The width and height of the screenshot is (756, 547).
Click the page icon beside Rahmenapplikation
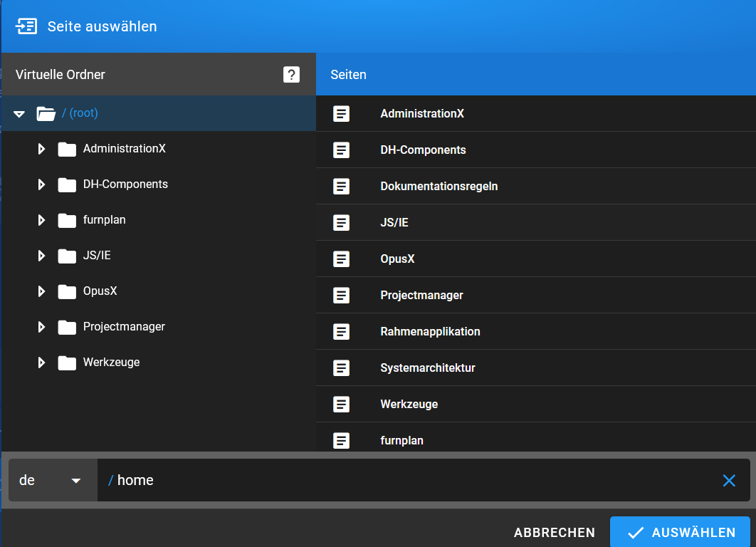coord(342,332)
